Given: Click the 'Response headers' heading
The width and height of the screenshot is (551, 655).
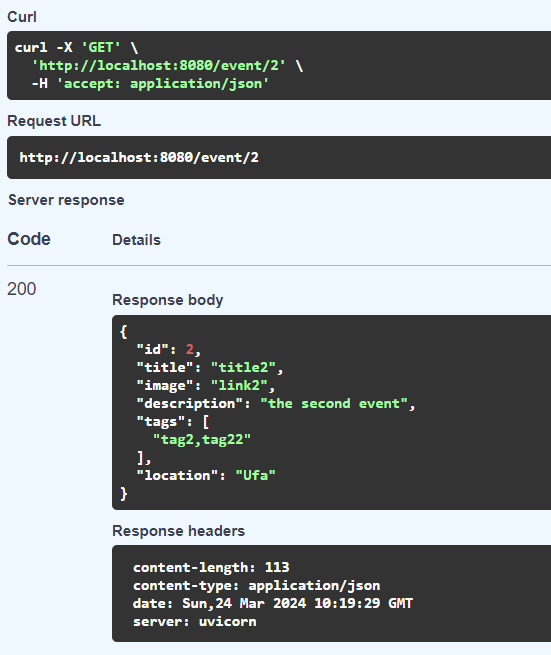Looking at the screenshot, I should click(x=179, y=531).
